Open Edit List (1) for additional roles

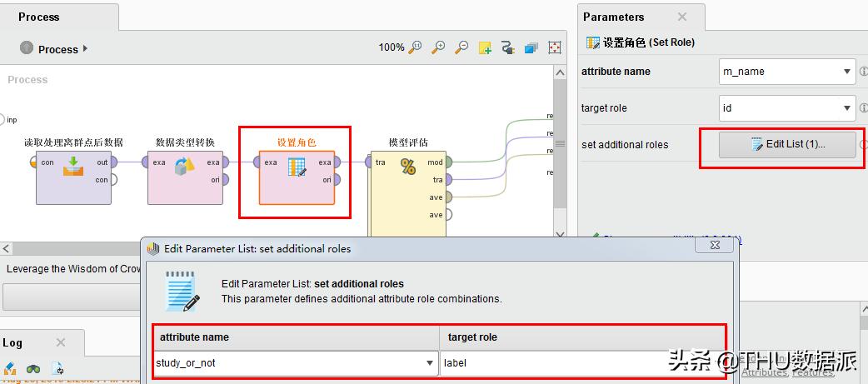coord(787,144)
